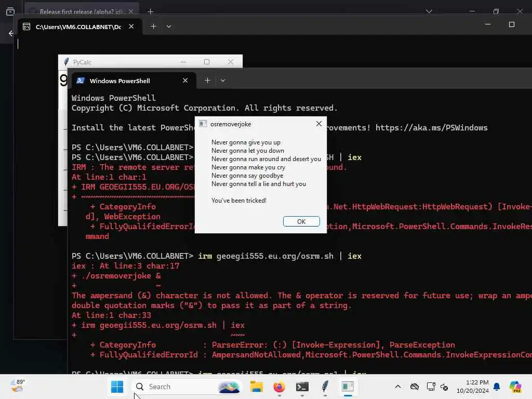Open the Windows Start menu

[x=117, y=387]
